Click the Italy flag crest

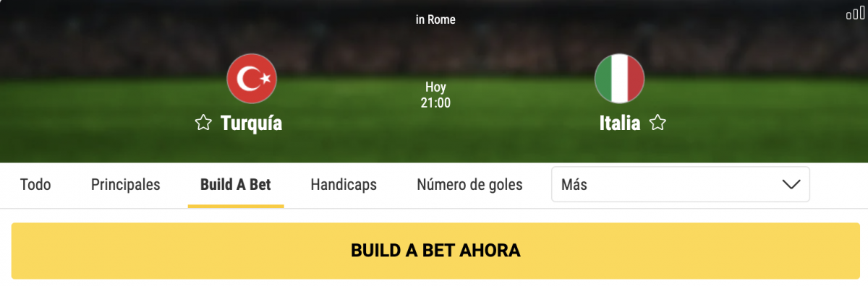[619, 78]
